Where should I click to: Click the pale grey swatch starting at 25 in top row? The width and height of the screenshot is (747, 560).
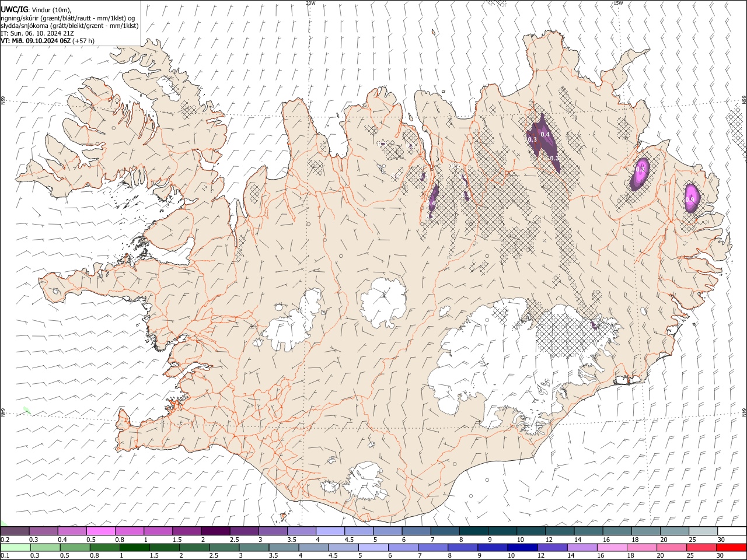pyautogui.click(x=703, y=531)
